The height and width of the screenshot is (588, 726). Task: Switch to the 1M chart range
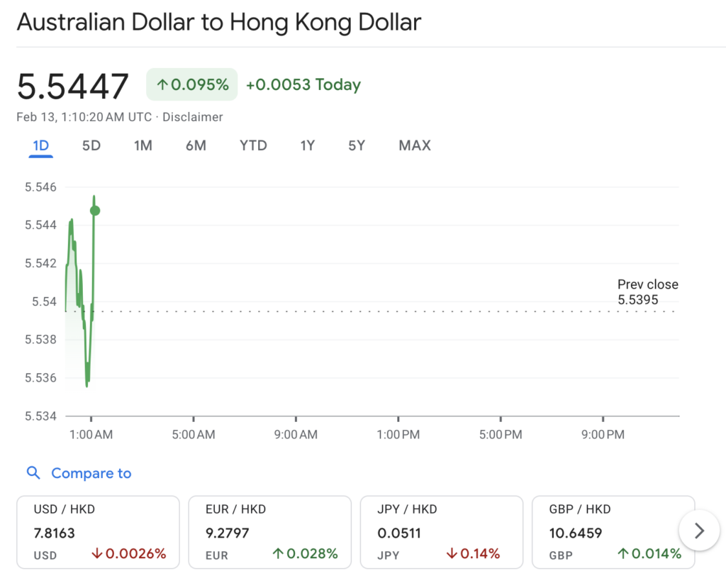pos(143,145)
